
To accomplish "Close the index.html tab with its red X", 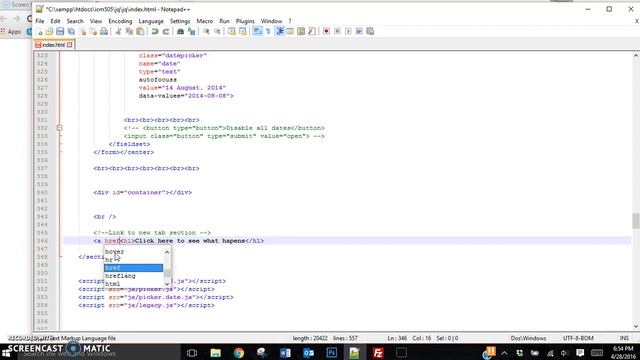I will pos(69,45).
